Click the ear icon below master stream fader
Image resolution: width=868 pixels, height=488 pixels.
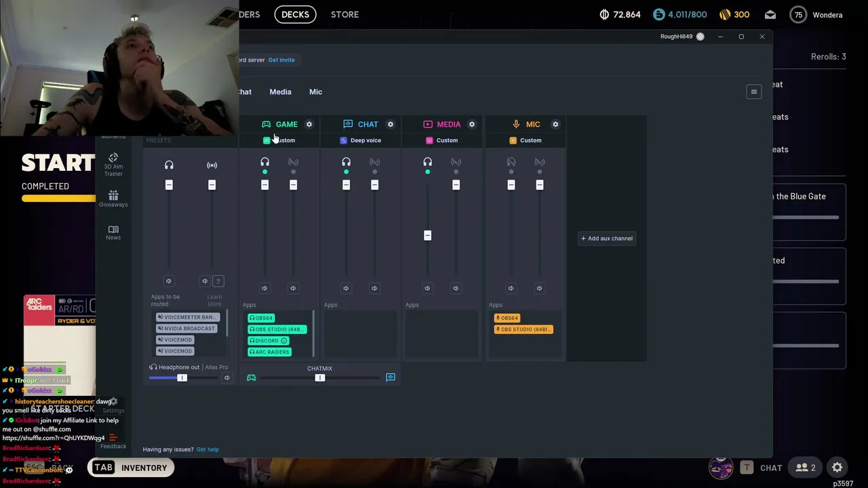(218, 281)
